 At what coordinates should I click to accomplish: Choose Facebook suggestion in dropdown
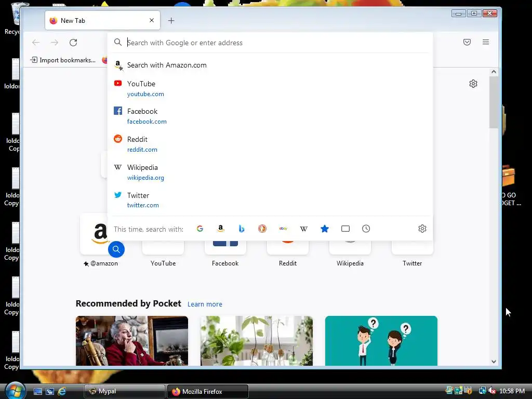[270, 116]
